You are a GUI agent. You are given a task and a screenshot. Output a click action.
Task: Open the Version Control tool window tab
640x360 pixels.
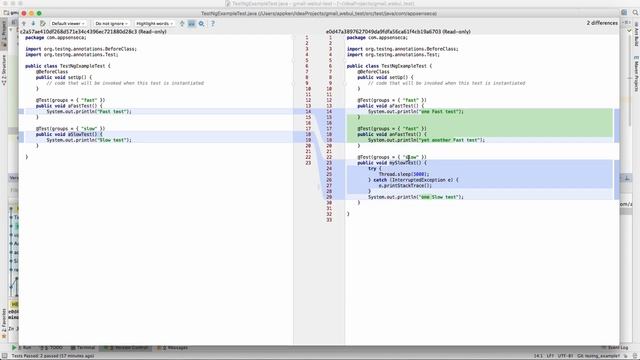pos(126,348)
